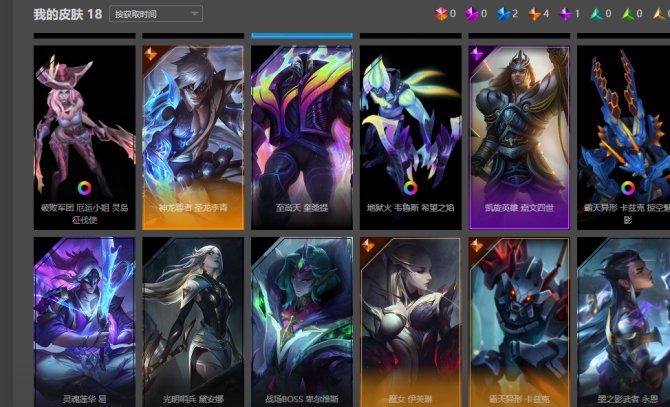Click purple gem badge on 嘉文四世 card
670x407 pixels.
[476, 54]
